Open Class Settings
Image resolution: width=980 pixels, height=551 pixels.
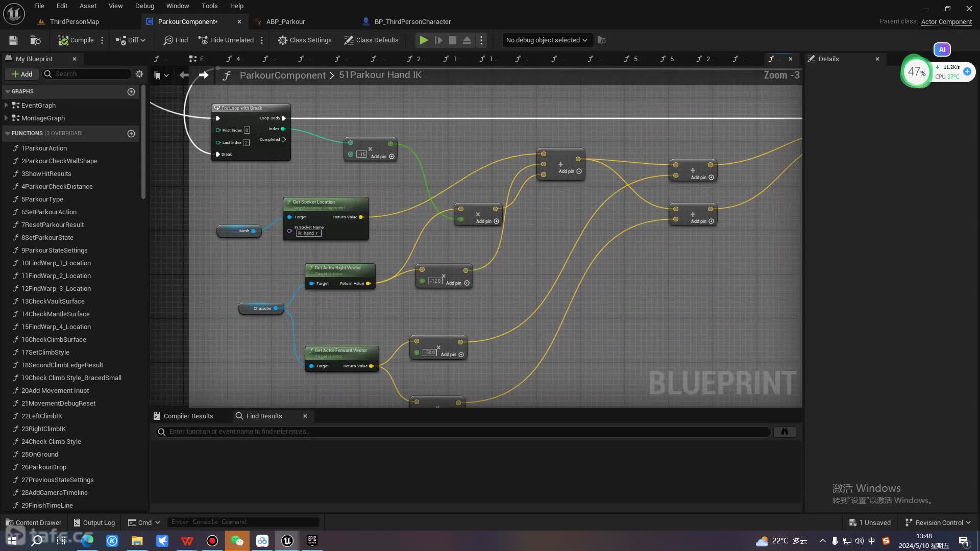click(x=305, y=40)
